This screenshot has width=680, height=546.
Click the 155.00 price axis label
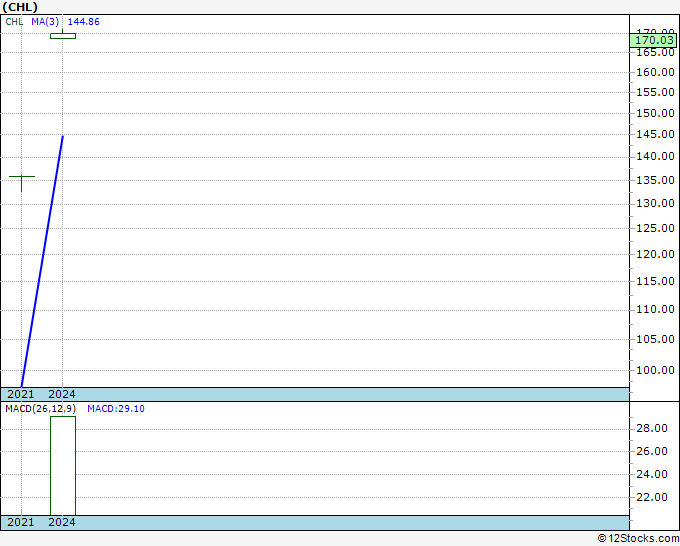coord(655,92)
